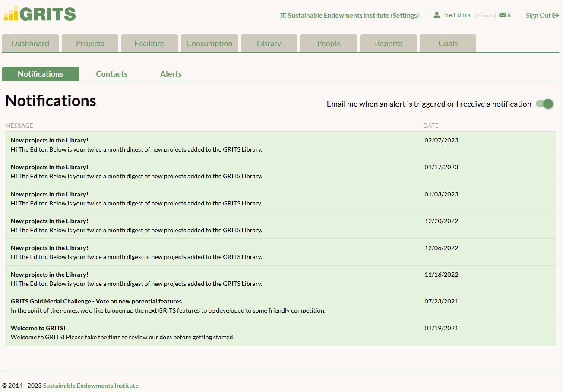
Task: Click the GRITS logo
Action: tap(40, 13)
